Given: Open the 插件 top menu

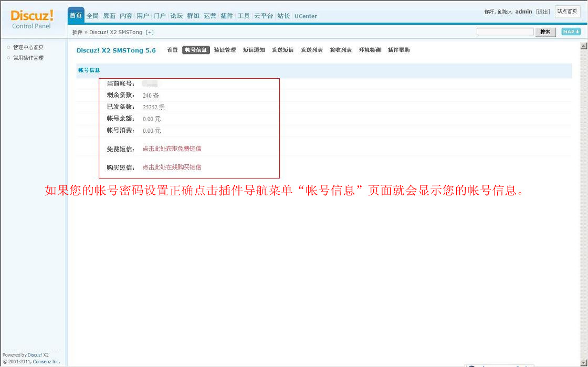Looking at the screenshot, I should click(x=227, y=16).
